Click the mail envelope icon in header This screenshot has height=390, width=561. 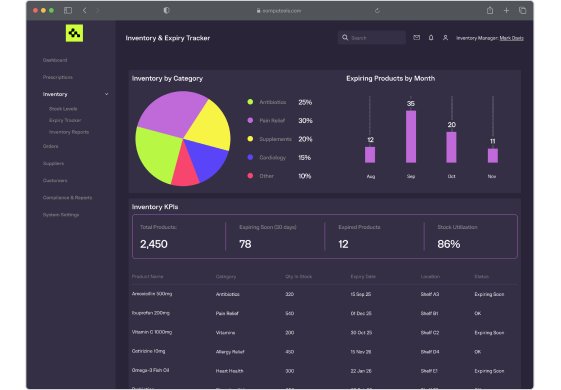416,38
